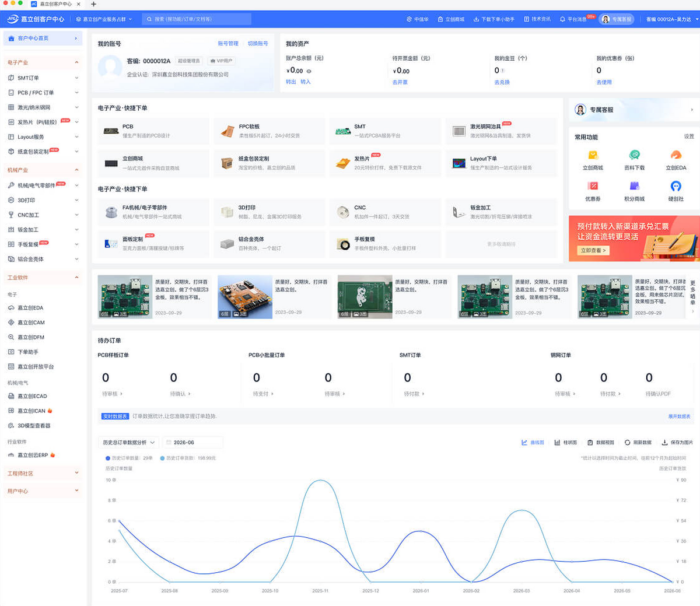Click the 手板复模 quick order icon
This screenshot has width=700, height=606.
(343, 244)
